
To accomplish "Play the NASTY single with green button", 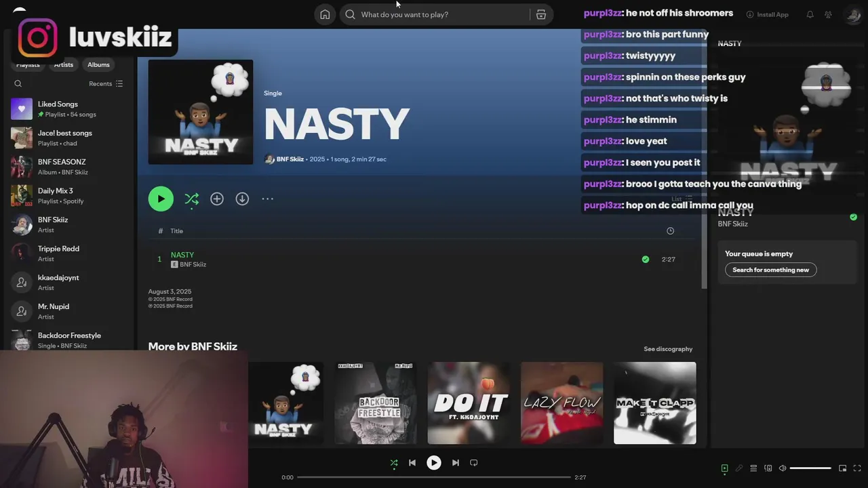I will tap(161, 199).
